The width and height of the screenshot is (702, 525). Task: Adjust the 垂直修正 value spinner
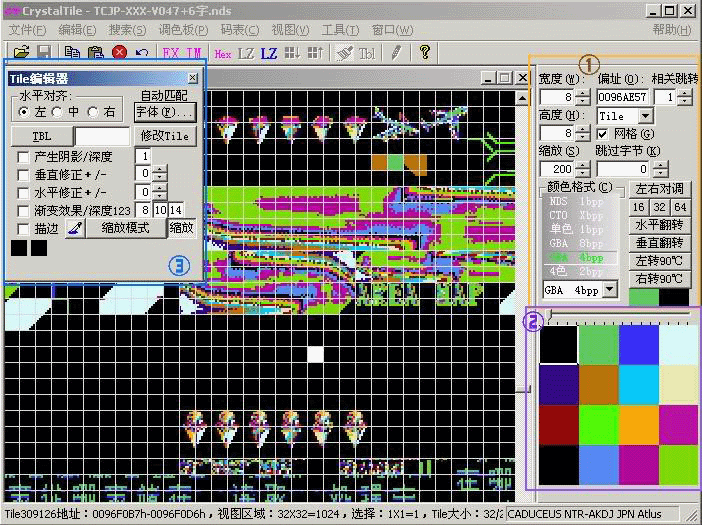coord(159,173)
